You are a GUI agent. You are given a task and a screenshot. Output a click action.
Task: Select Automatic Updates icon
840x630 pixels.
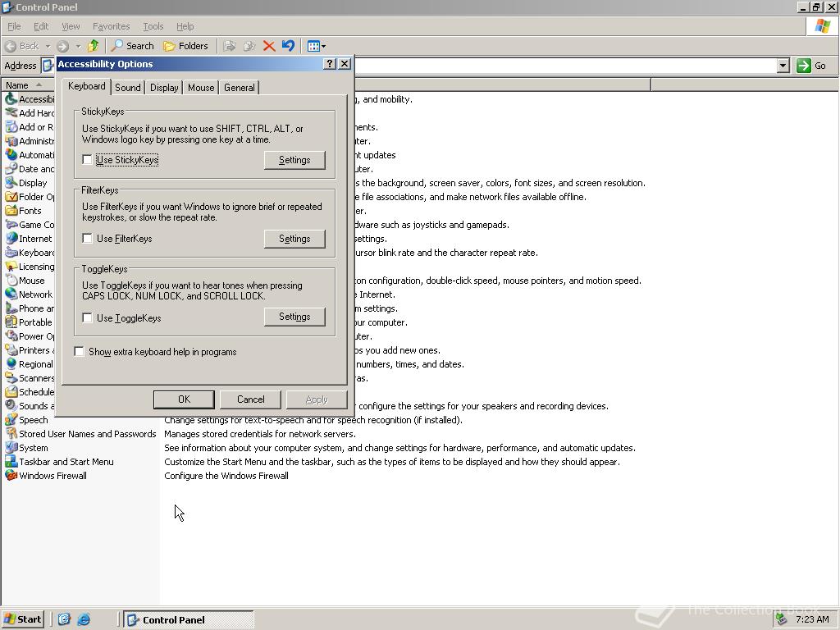pyautogui.click(x=11, y=155)
